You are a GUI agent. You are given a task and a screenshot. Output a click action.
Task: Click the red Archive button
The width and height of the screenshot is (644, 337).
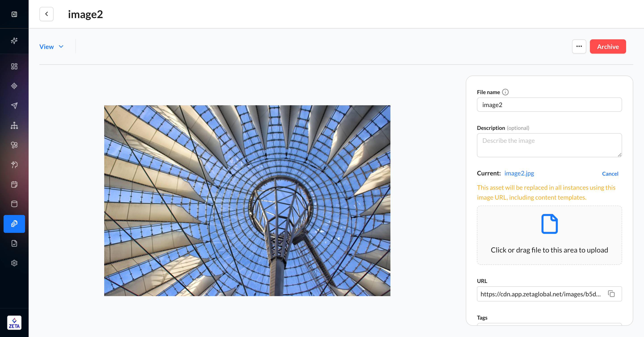pyautogui.click(x=608, y=46)
